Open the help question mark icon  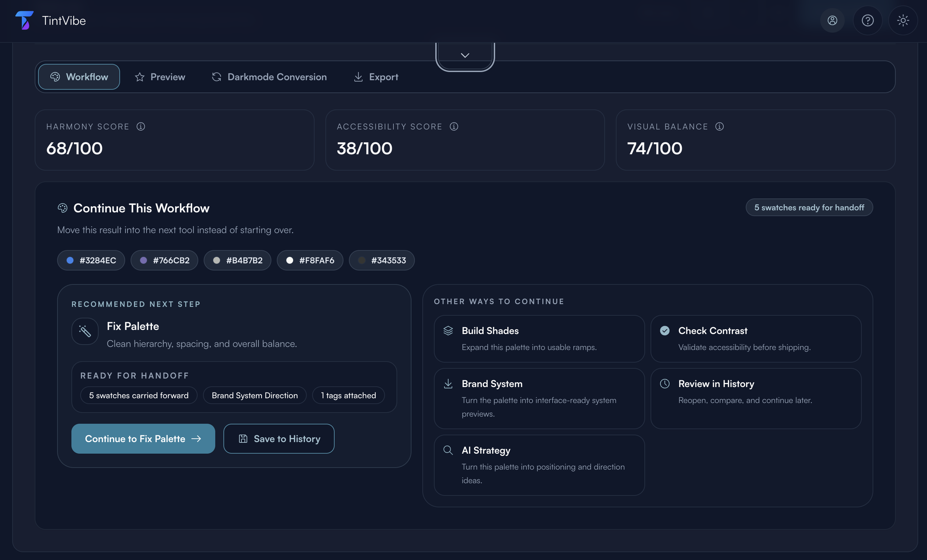[867, 20]
